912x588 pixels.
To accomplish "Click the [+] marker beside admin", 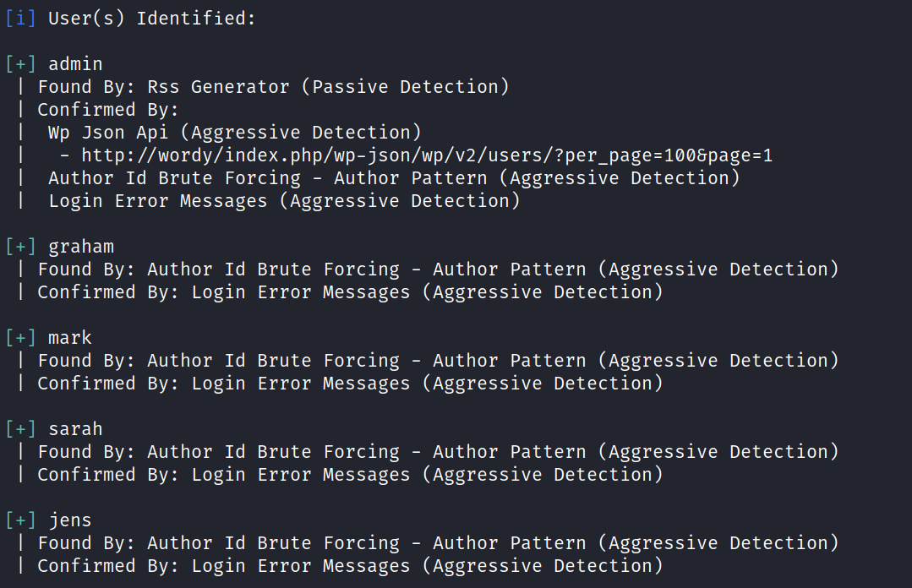I will coord(20,63).
